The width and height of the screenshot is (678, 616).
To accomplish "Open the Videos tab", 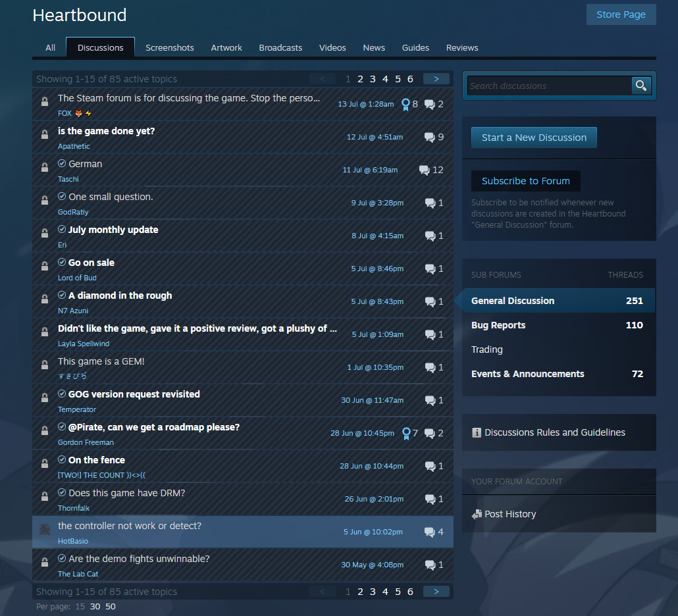I will (x=332, y=47).
